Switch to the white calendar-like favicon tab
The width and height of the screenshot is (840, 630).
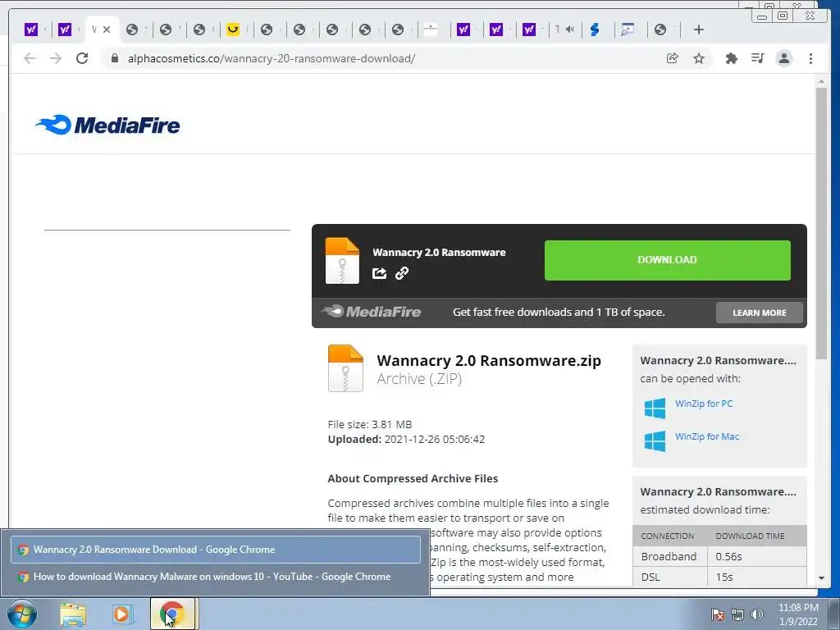(x=431, y=30)
